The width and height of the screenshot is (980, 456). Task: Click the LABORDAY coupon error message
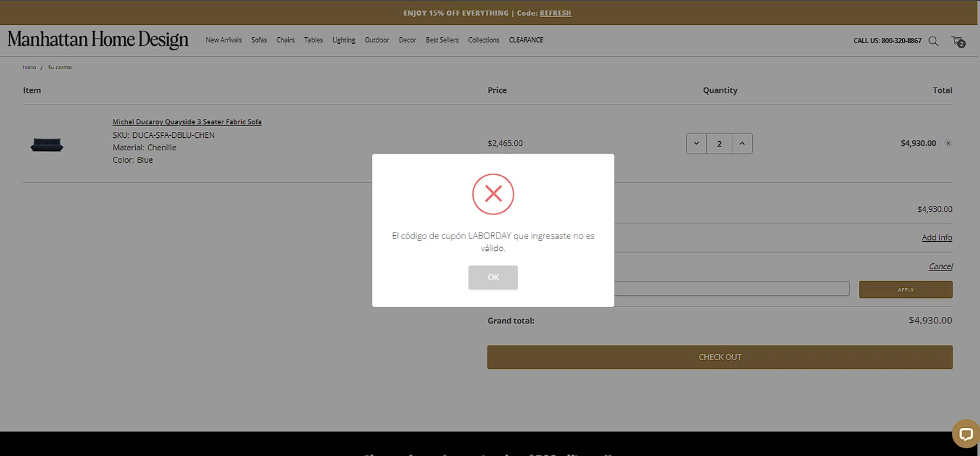coord(493,242)
